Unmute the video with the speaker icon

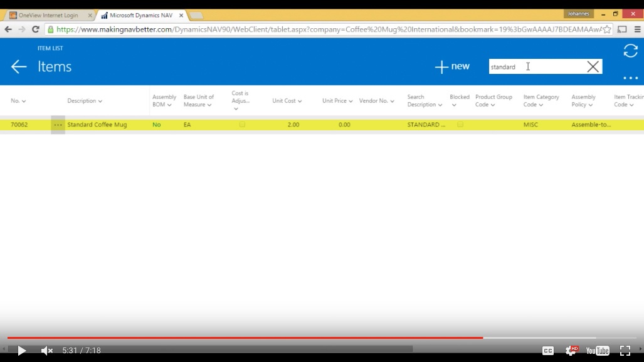47,351
